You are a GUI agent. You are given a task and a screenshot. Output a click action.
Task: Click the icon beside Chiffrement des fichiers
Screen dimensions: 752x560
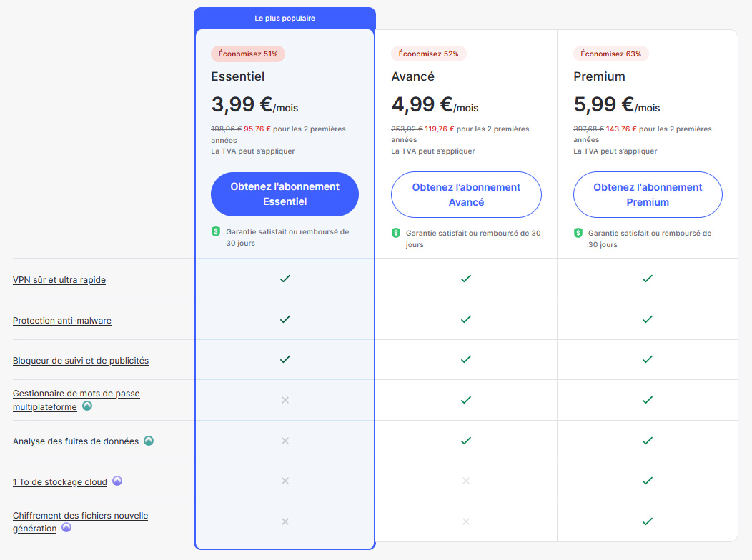tap(66, 528)
